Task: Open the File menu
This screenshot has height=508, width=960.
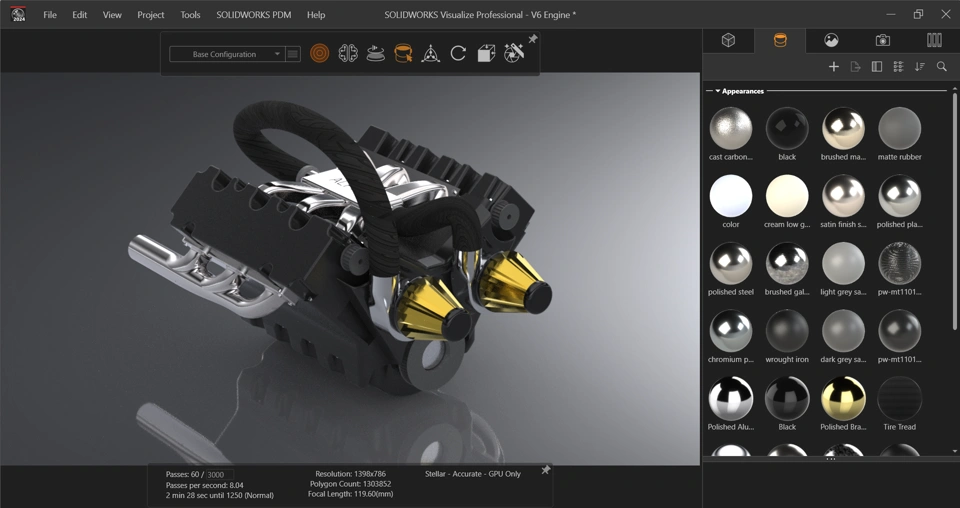Action: (x=50, y=15)
